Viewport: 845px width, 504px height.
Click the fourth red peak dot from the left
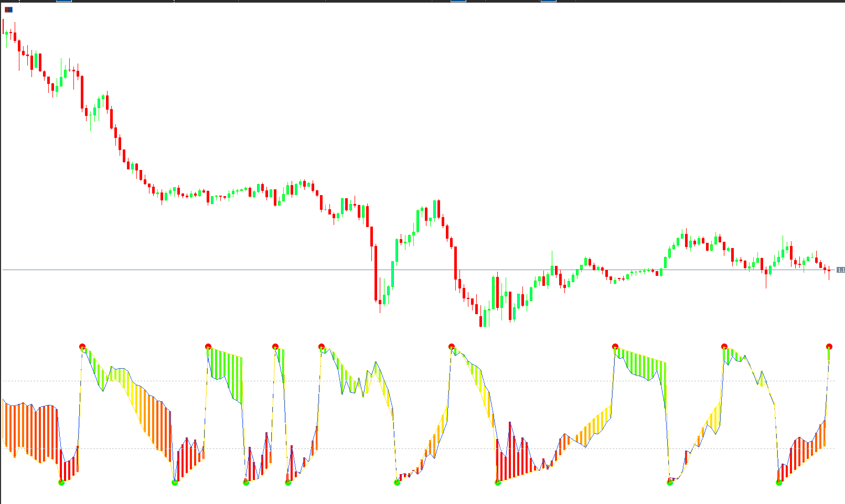click(322, 347)
